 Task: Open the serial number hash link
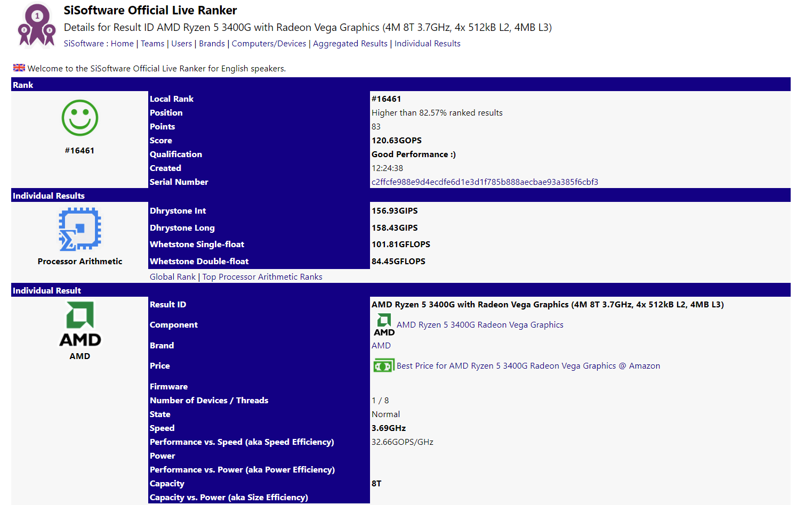pos(485,182)
